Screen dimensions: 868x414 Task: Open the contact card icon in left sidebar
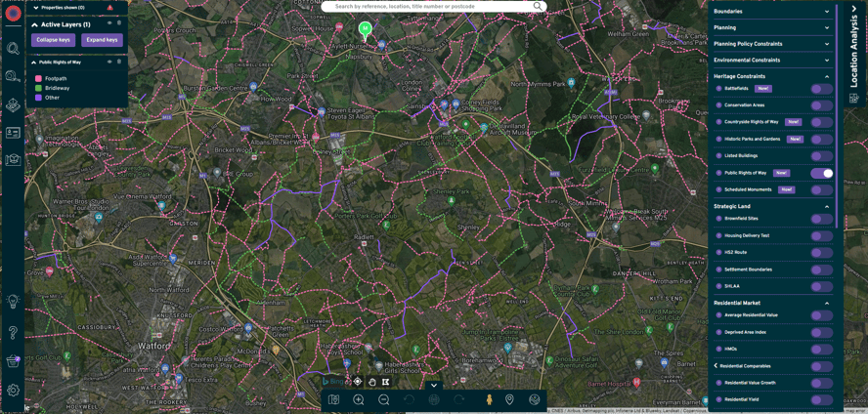pos(13,133)
